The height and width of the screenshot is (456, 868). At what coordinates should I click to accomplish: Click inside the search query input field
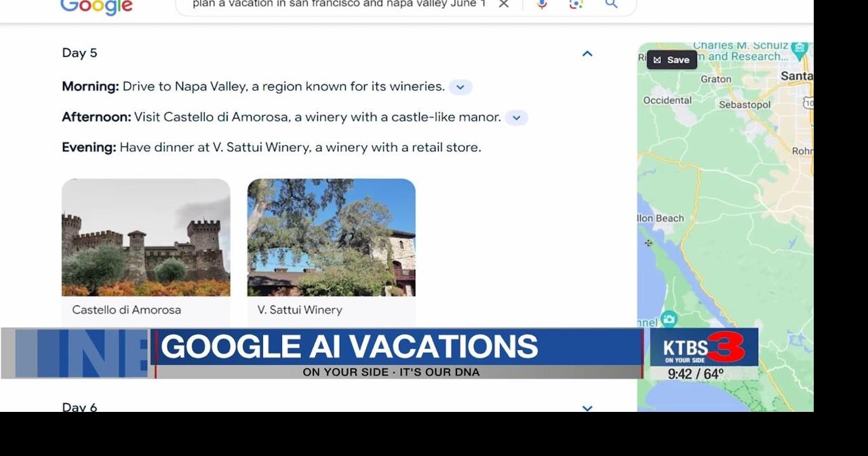339,3
